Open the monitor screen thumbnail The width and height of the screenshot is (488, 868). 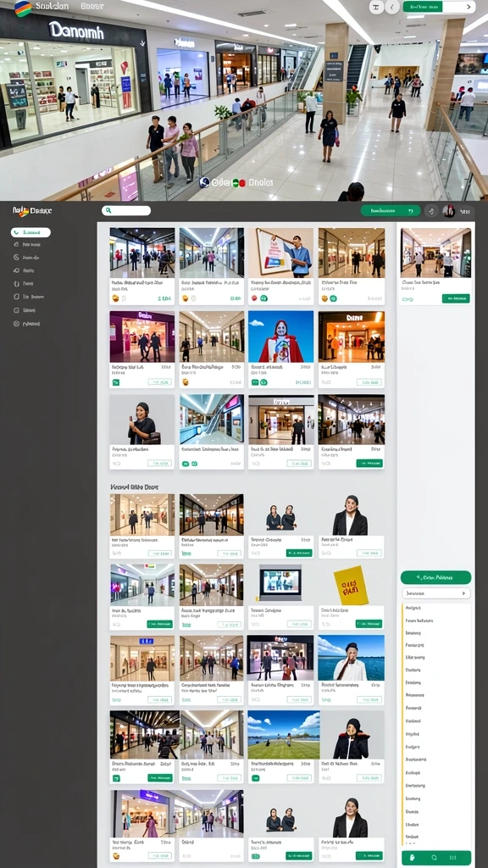point(280,583)
